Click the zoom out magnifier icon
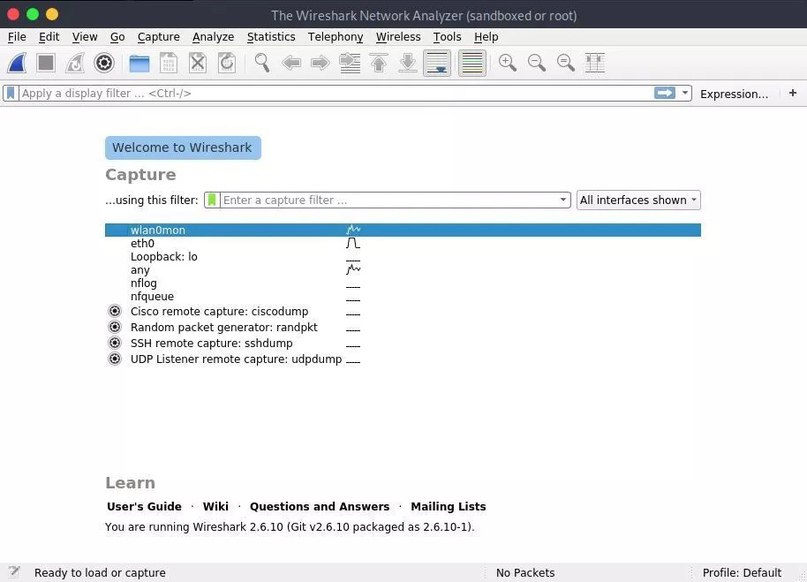Screen dimensions: 807x582 point(536,63)
